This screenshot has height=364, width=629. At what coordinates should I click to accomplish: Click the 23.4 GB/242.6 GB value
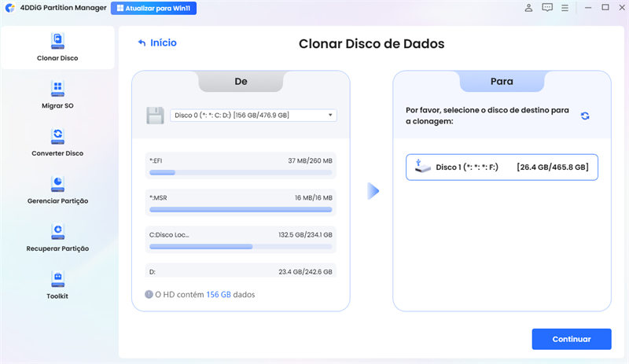coord(305,272)
